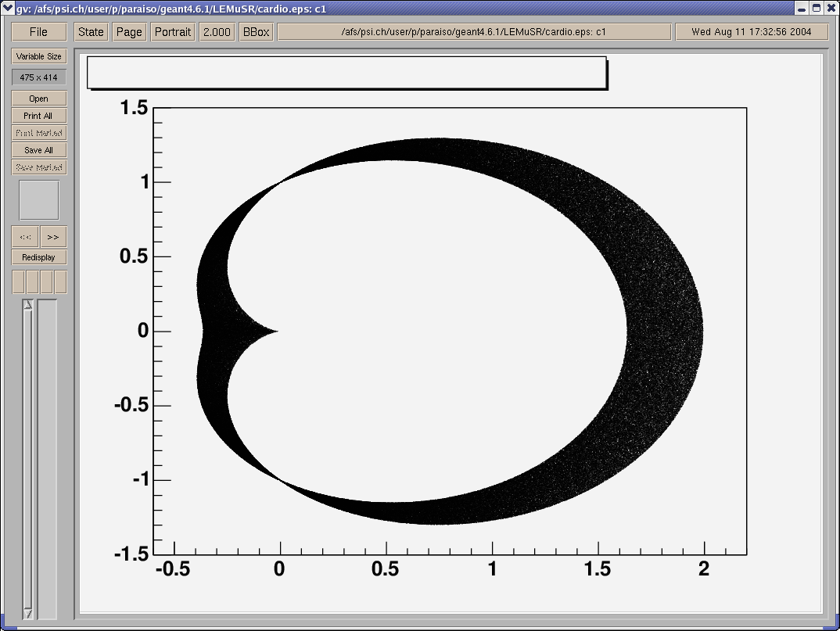Click the Redisplay button
This screenshot has height=631, width=840.
(x=38, y=257)
